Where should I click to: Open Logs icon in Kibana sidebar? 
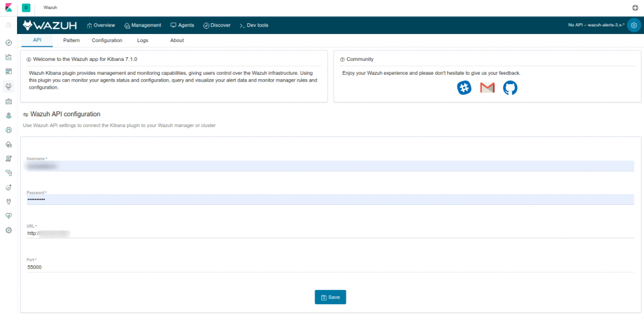(x=9, y=158)
